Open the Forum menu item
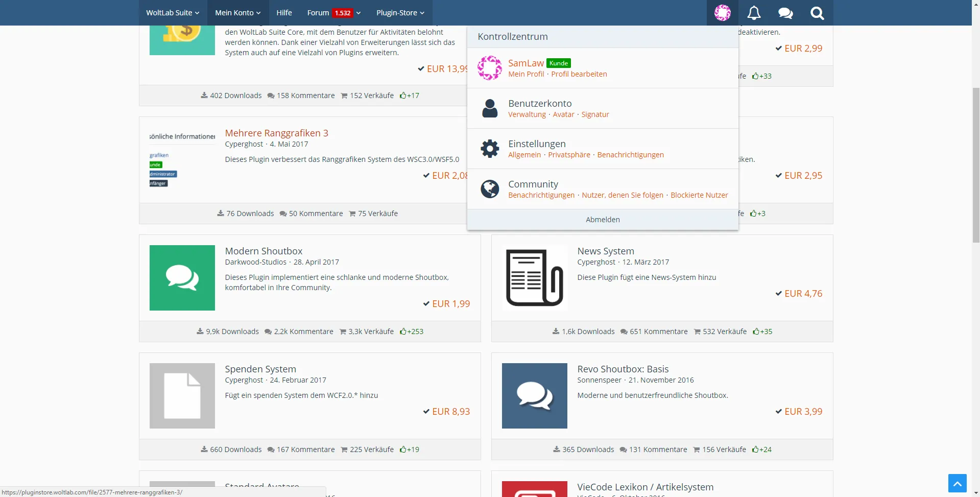Screen dimensions: 980x497 318,13
